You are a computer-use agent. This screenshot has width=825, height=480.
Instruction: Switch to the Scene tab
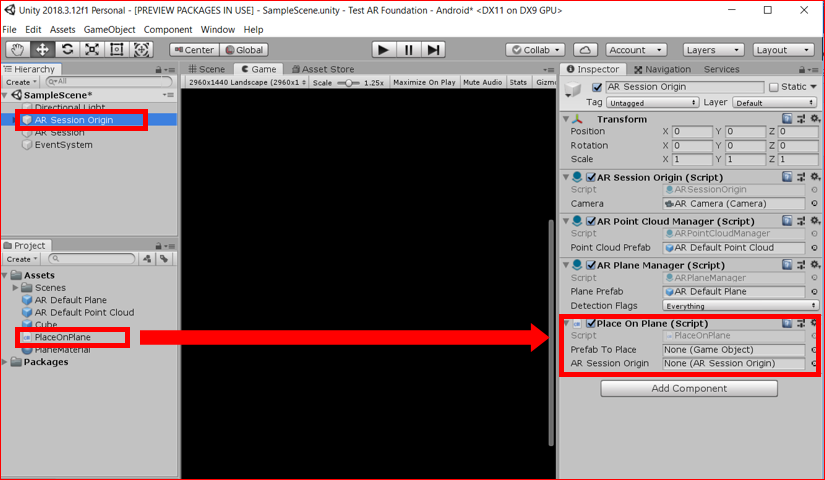(207, 69)
